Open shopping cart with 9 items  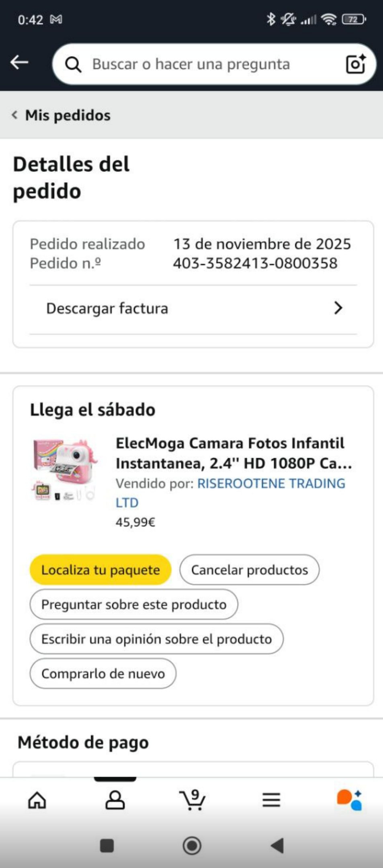193,800
